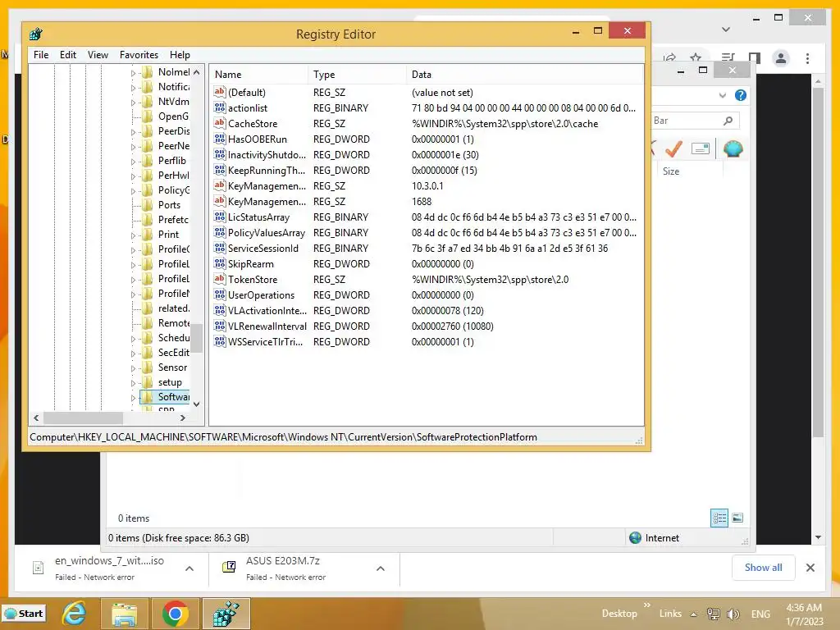Select the KeyManagemen... row with 1688
This screenshot has height=630, width=840.
[x=426, y=202]
